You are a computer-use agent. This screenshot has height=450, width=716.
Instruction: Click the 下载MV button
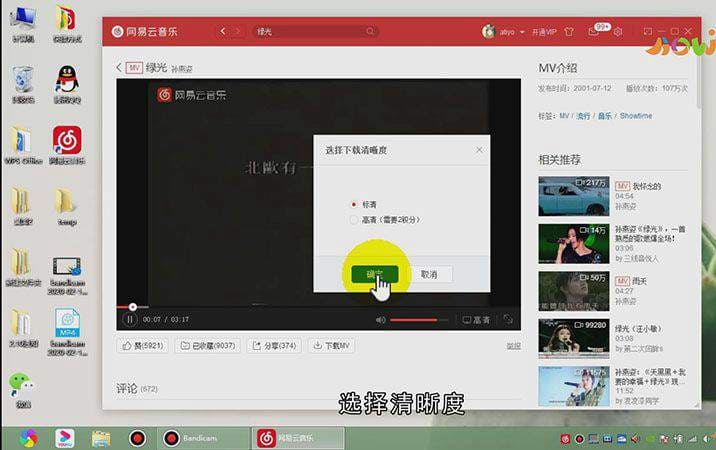[331, 346]
